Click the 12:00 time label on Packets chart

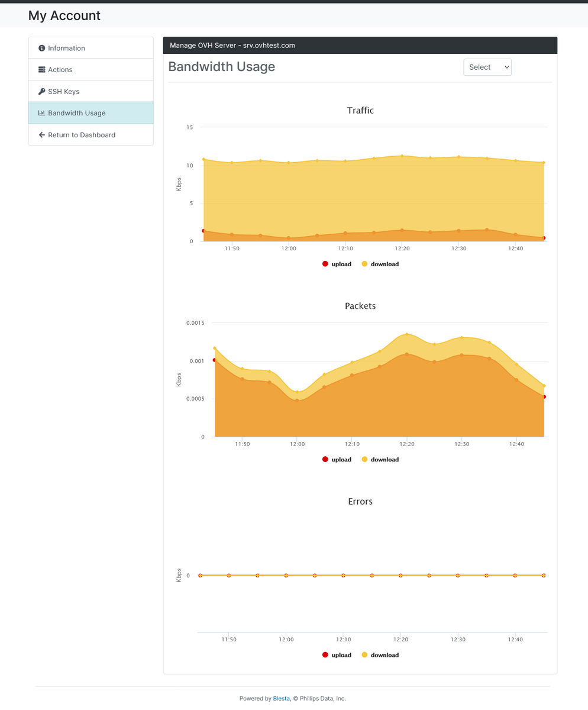point(297,444)
